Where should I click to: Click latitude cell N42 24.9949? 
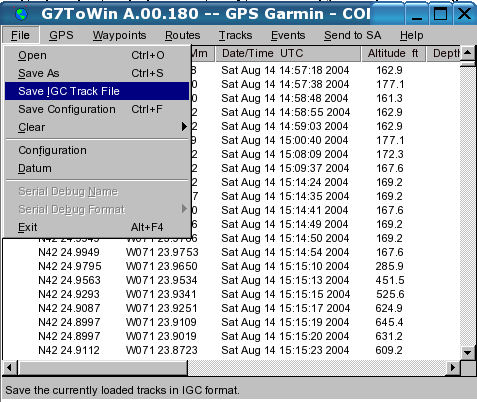pyautogui.click(x=69, y=252)
